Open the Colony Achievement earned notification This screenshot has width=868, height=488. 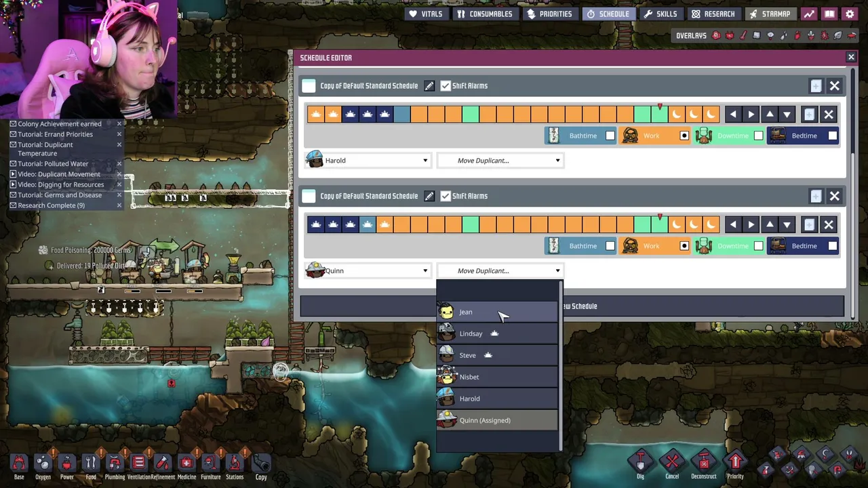click(60, 124)
